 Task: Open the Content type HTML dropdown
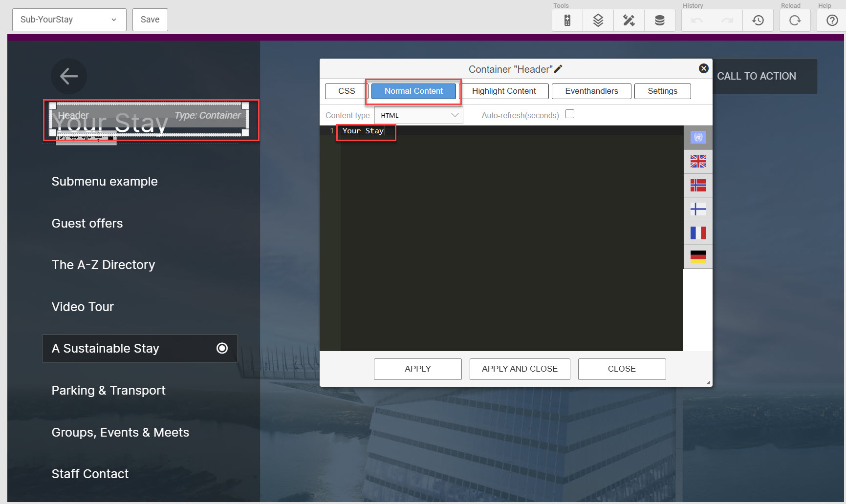pos(418,115)
